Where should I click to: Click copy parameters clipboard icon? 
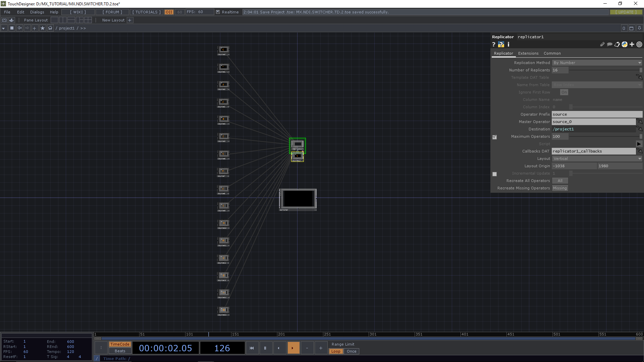click(617, 44)
